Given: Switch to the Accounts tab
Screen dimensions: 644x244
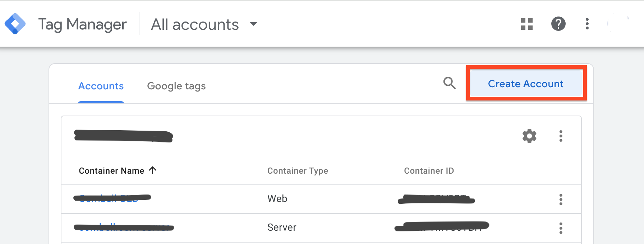Looking at the screenshot, I should point(101,86).
